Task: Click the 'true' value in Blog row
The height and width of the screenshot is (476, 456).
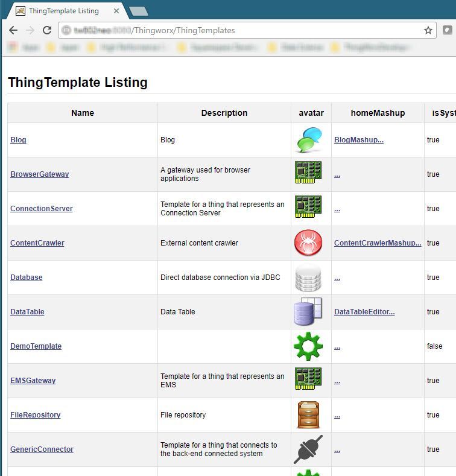Action: (x=433, y=140)
